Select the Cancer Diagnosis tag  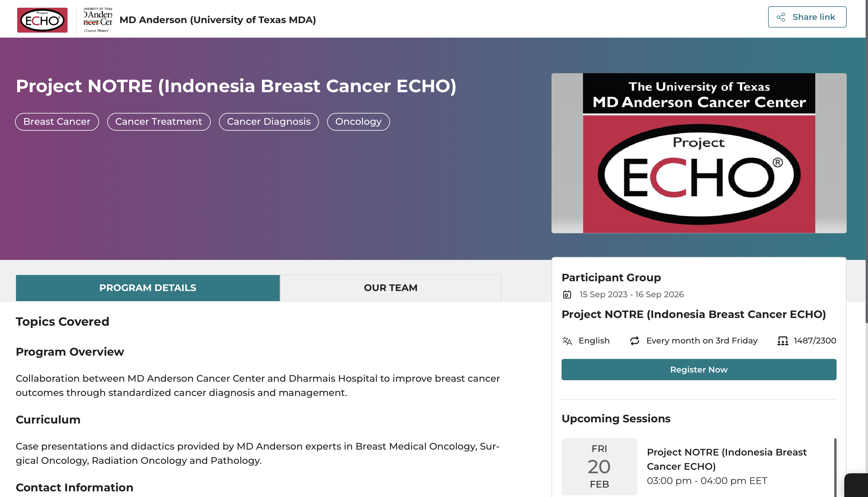coord(268,122)
